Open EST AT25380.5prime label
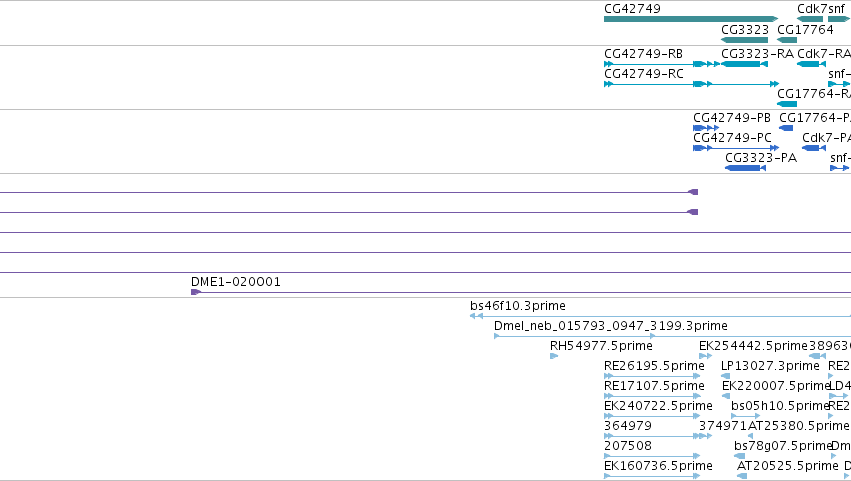Image resolution: width=851 pixels, height=481 pixels. [x=798, y=427]
